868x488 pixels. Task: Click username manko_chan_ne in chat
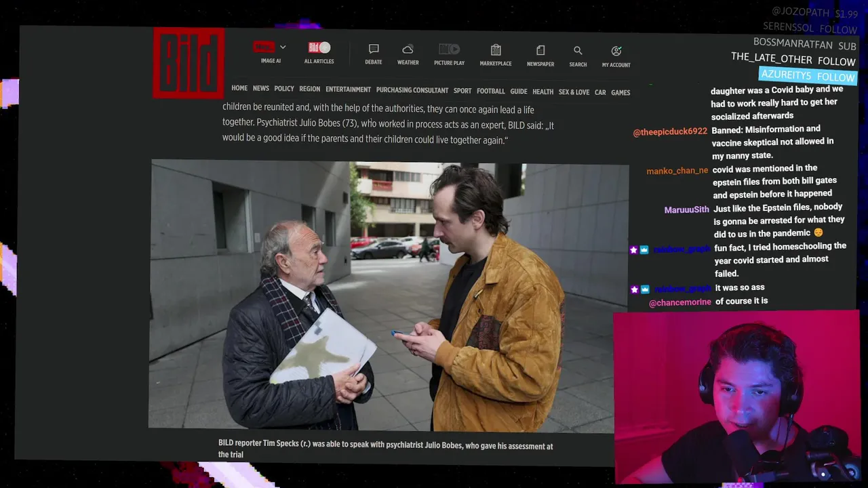click(677, 171)
